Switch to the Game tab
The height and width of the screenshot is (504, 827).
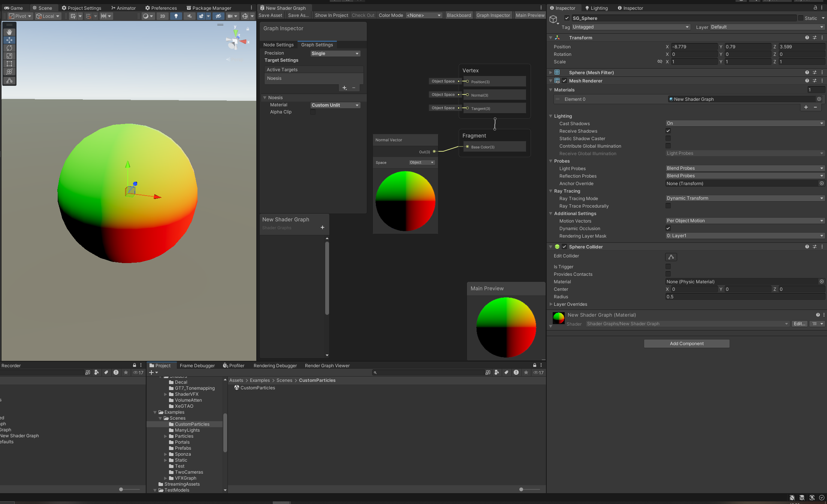13,8
